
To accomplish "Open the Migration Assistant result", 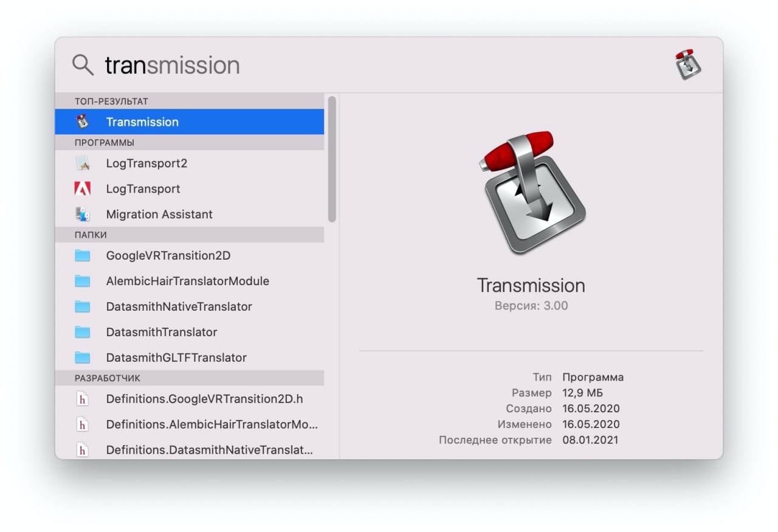I will (x=190, y=214).
